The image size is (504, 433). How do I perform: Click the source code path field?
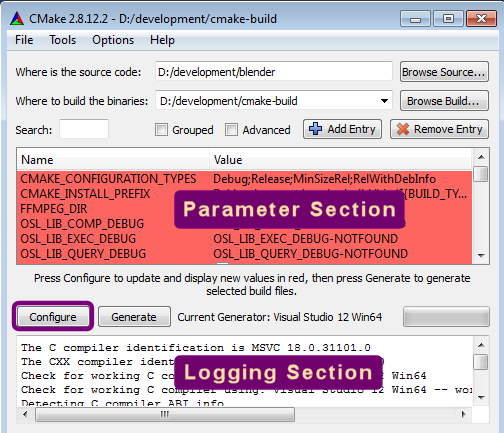pos(274,71)
